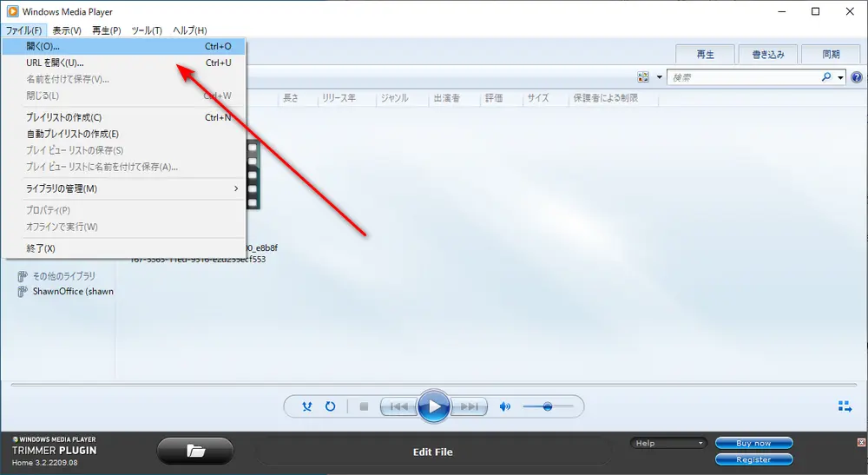Screen dimensions: 868x475
Task: Open the ツール(T) menu
Action: pos(147,30)
